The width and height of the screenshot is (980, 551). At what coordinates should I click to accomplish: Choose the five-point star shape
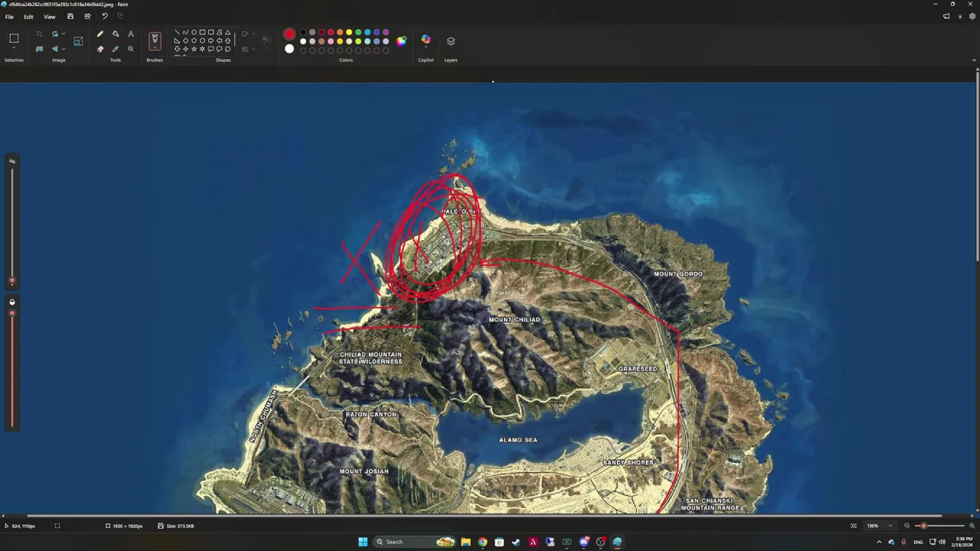[x=194, y=49]
